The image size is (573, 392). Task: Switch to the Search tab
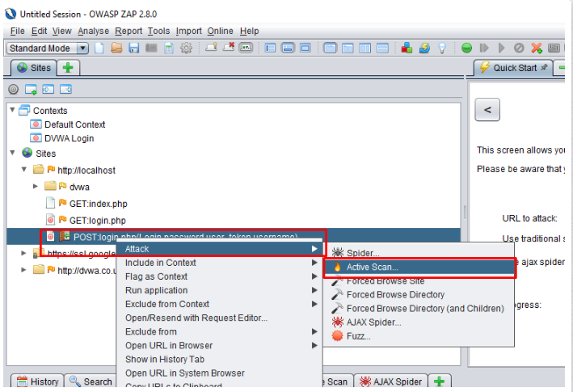[x=91, y=381]
